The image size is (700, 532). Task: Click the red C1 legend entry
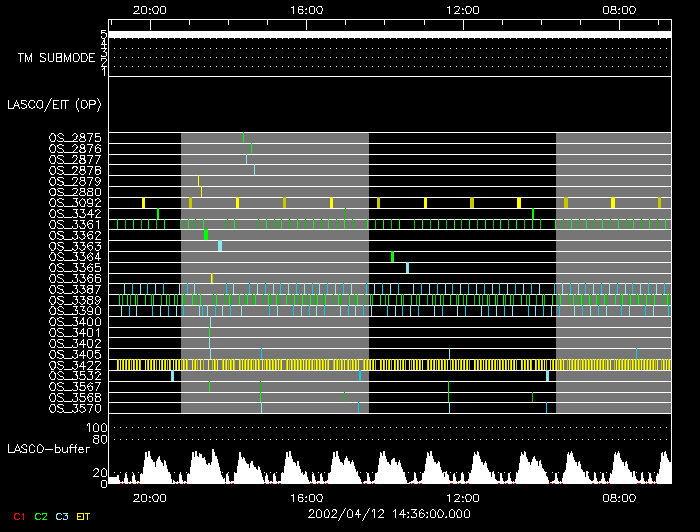(x=19, y=516)
